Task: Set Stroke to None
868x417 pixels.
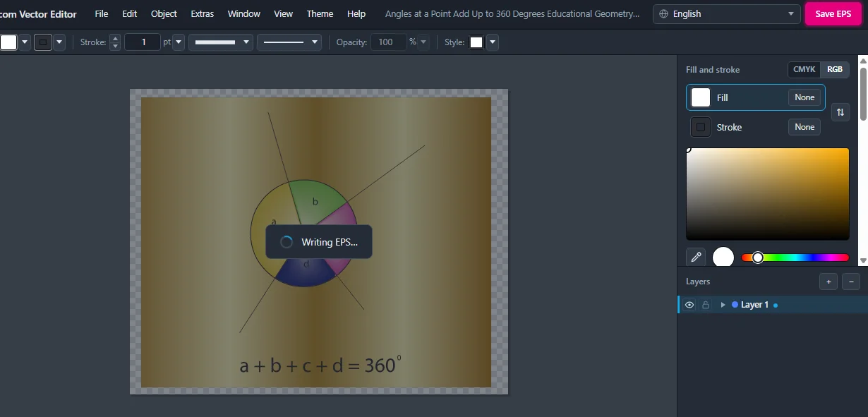Action: pyautogui.click(x=804, y=127)
